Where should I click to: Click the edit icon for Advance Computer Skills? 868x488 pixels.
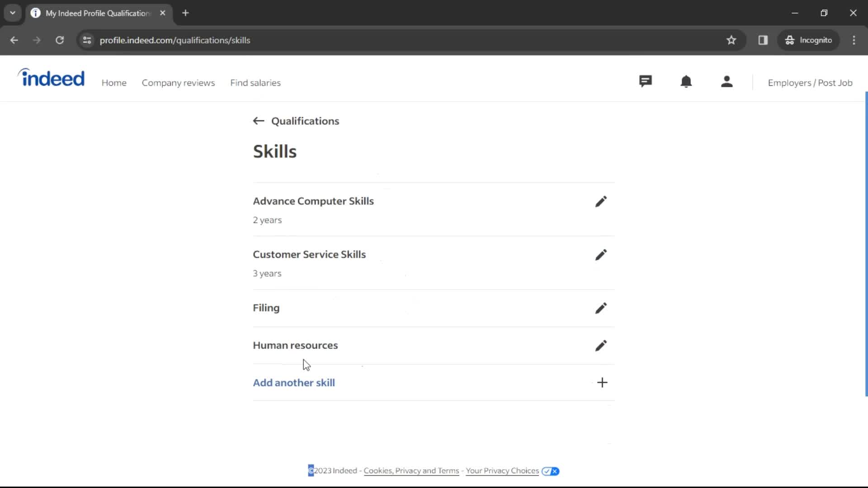(601, 201)
